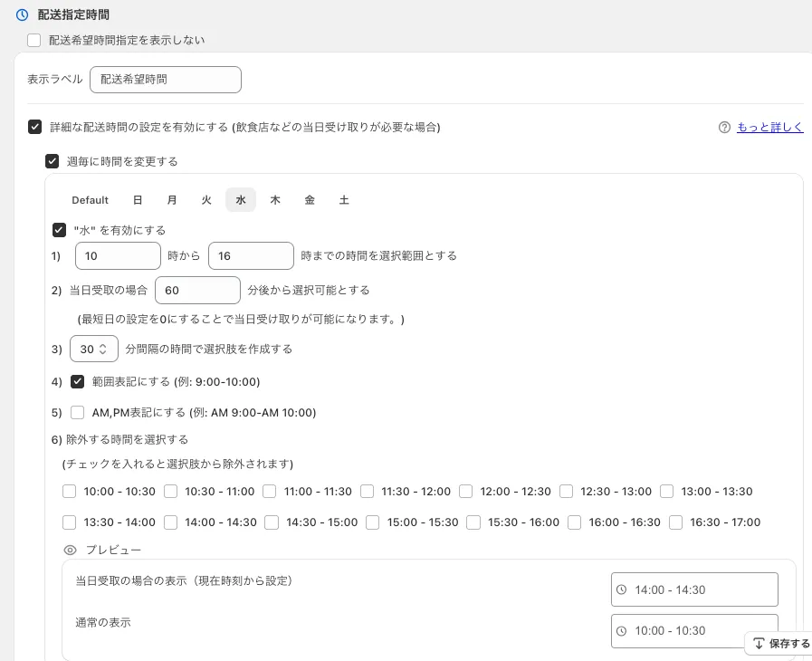Click the clock icon beside 配送指定時間 heading
The image size is (812, 661).
coord(23,15)
